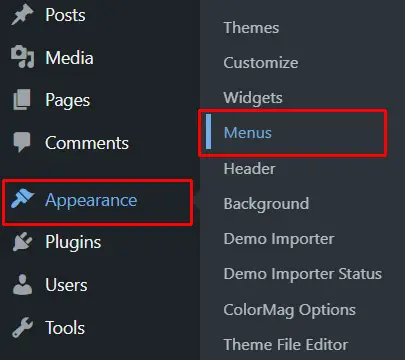Viewport: 405px width, 360px height.
Task: Click the Posts pushpin icon
Action: click(x=22, y=15)
